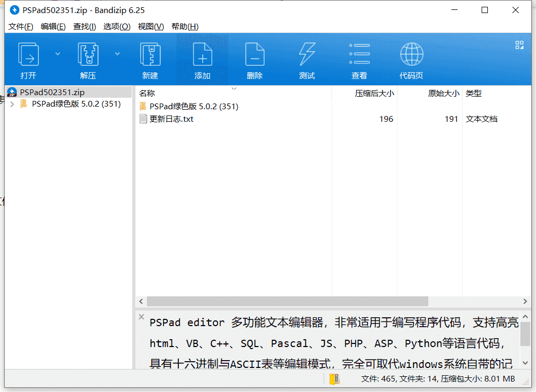Click the 新建 (New archive) toolbar icon
The width and height of the screenshot is (536, 392).
pyautogui.click(x=151, y=54)
